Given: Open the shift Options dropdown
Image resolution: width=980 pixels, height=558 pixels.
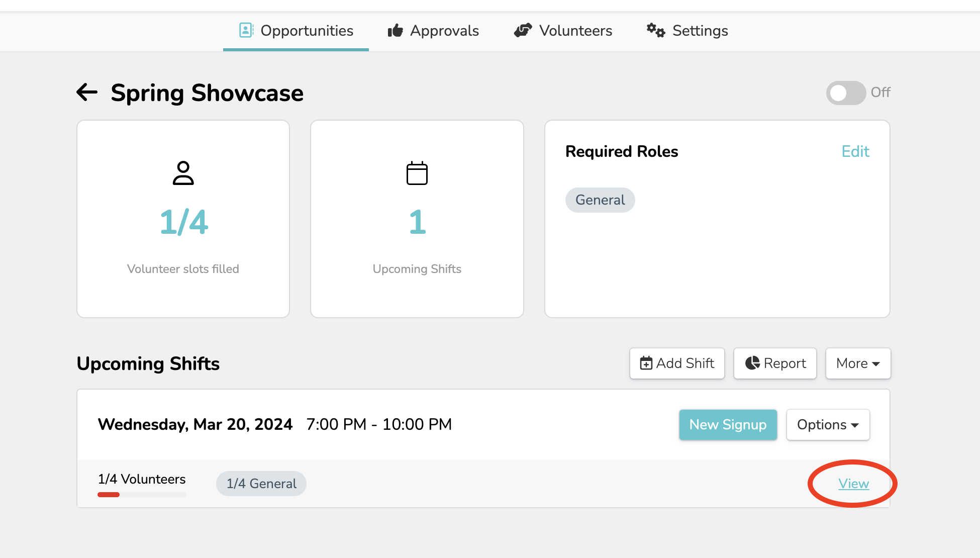Looking at the screenshot, I should click(827, 425).
